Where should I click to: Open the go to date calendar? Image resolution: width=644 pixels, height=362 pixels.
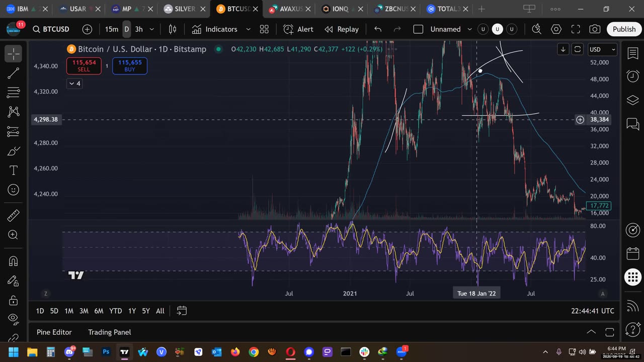[182, 311]
